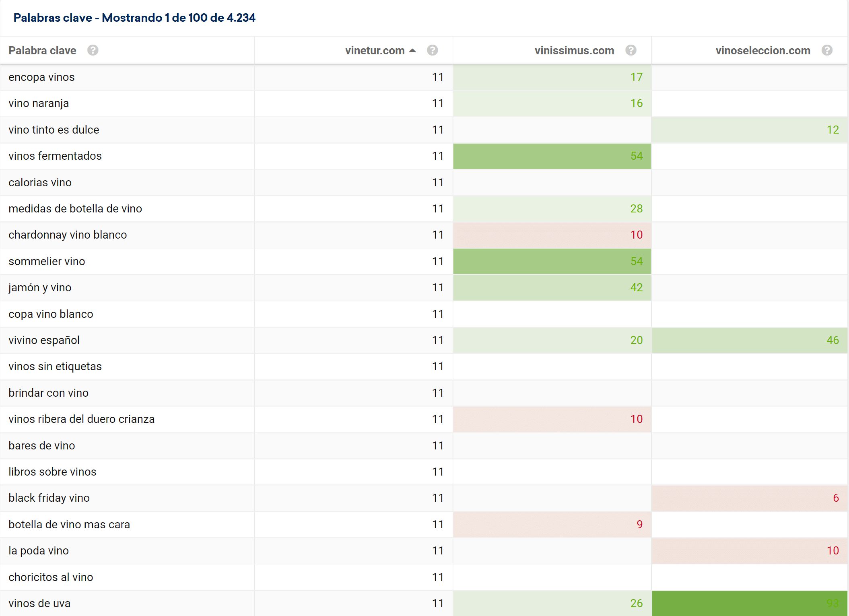Click help icon beside vinissimus.com header
Image resolution: width=849 pixels, height=616 pixels.
[x=631, y=50]
